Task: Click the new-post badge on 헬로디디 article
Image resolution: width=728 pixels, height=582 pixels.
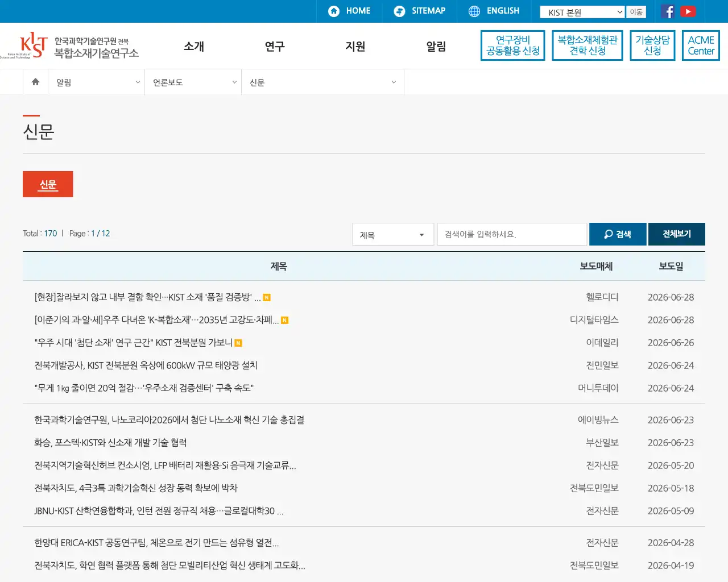Action: point(267,297)
